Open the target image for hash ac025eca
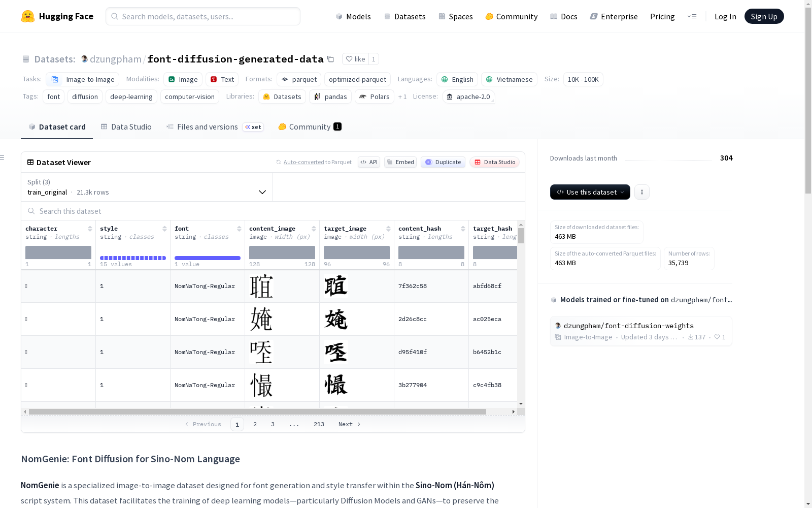This screenshot has width=812, height=508. click(336, 319)
